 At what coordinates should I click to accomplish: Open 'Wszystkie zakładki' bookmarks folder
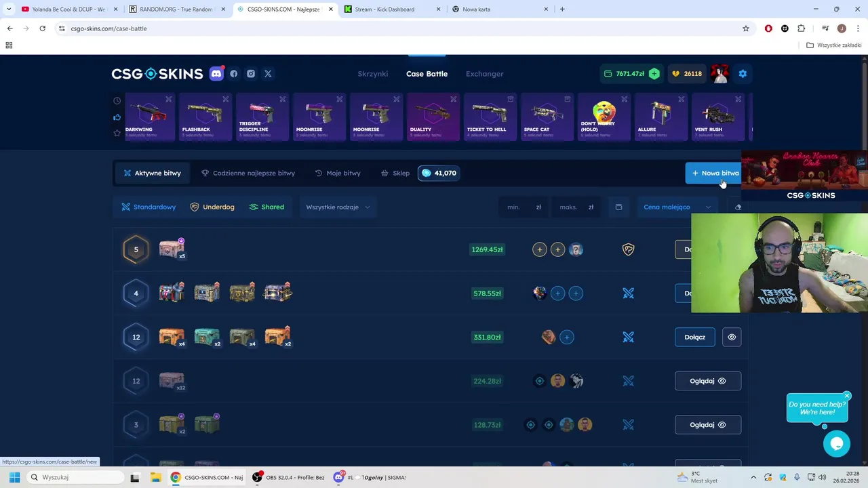coord(834,45)
